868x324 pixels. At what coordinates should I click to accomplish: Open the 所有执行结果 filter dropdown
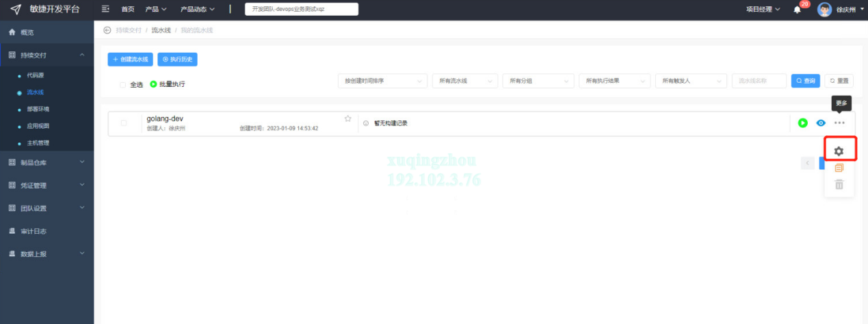[614, 81]
